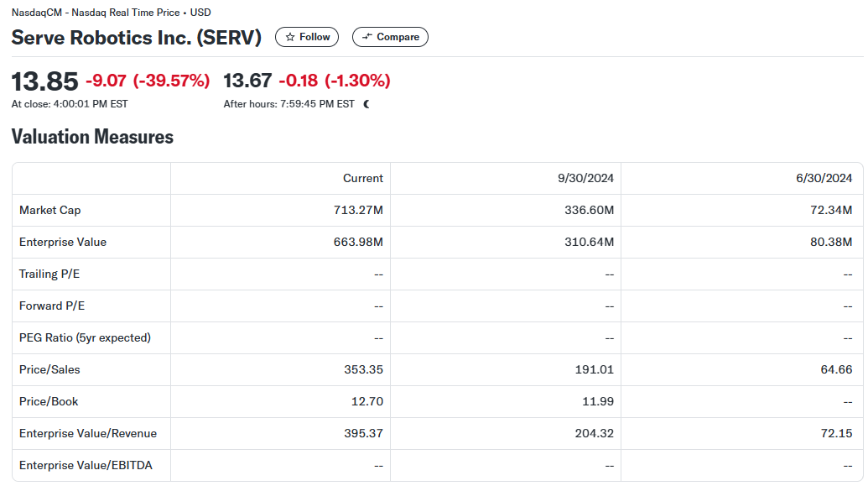Click EV/Revenue value 204.32

(594, 433)
